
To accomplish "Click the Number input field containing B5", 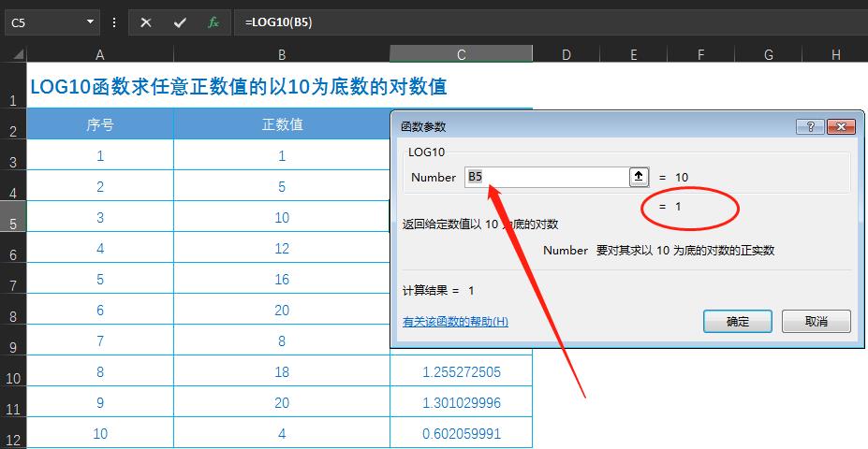I will point(547,177).
